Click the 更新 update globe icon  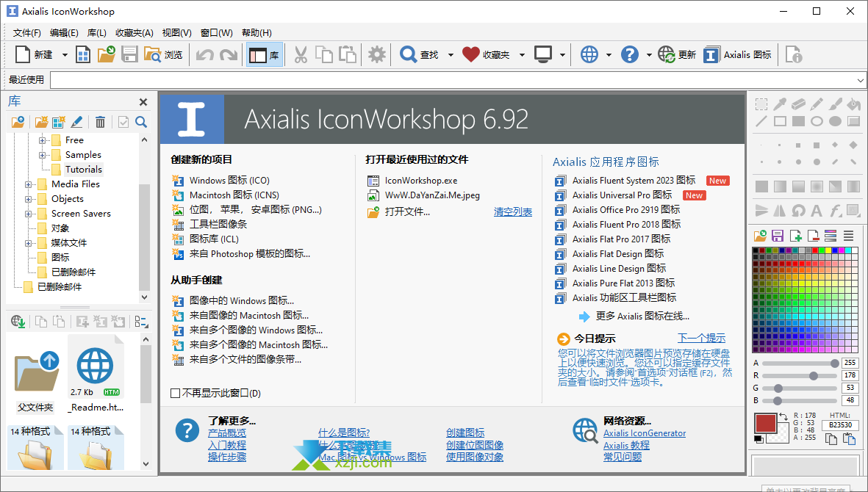click(666, 55)
